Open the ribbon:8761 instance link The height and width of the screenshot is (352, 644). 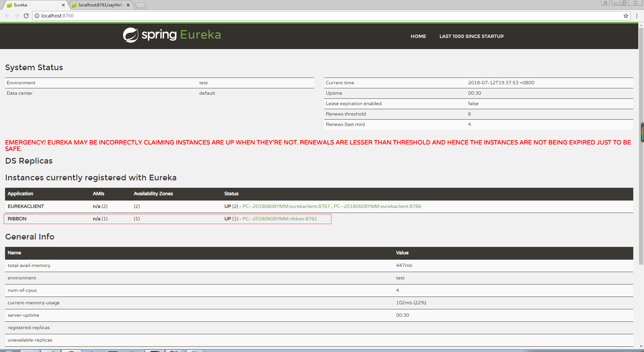280,219
